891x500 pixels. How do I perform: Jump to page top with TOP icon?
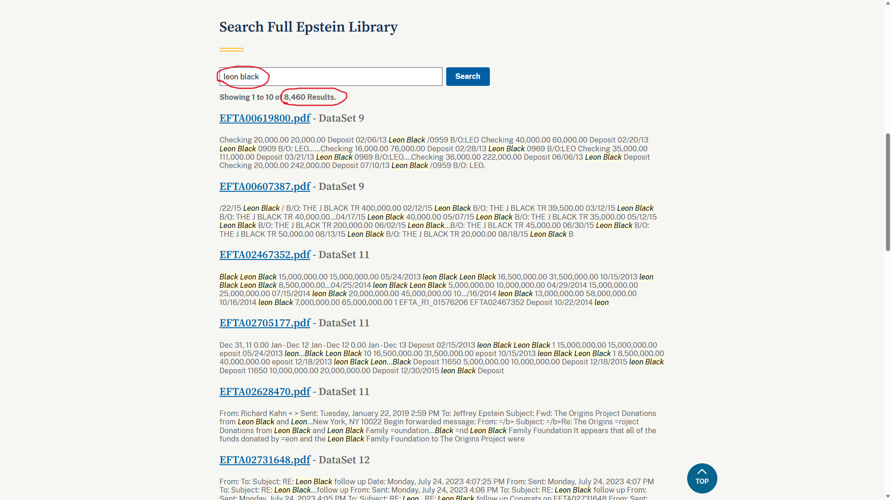click(702, 478)
